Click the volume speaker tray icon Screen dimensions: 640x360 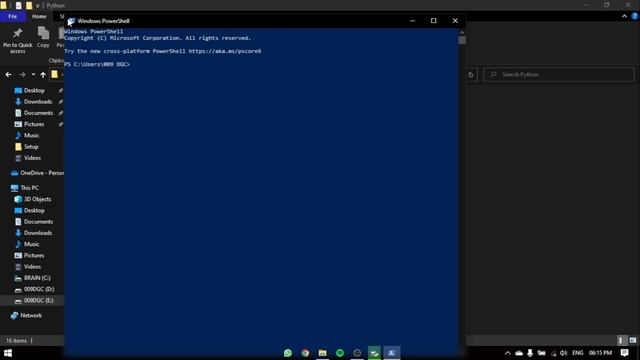(x=564, y=353)
